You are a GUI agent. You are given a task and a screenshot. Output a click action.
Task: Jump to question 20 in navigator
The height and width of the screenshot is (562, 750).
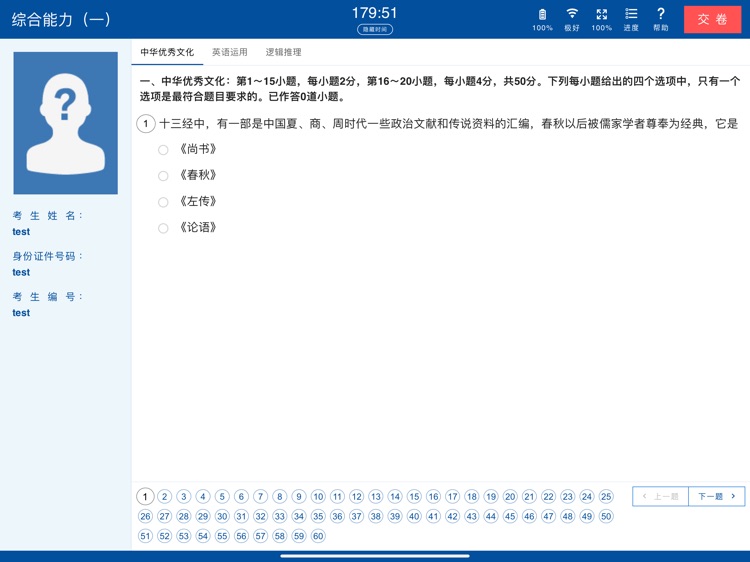coord(510,496)
